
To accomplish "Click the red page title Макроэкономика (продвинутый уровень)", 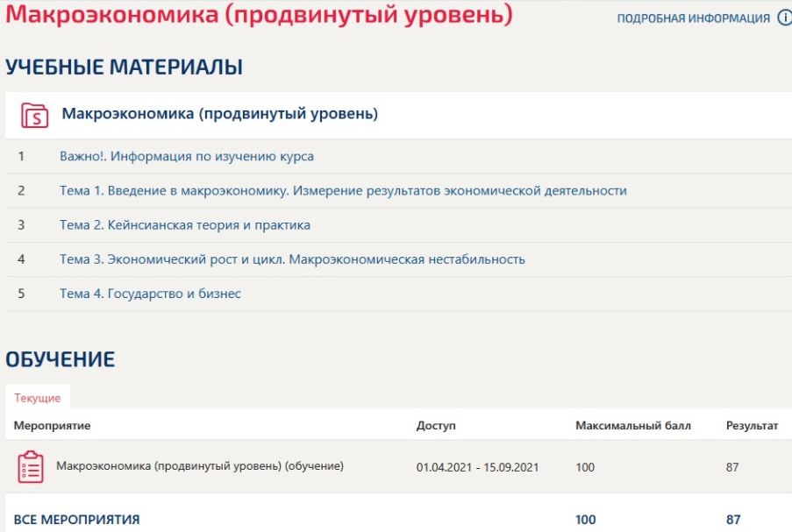I will (259, 14).
